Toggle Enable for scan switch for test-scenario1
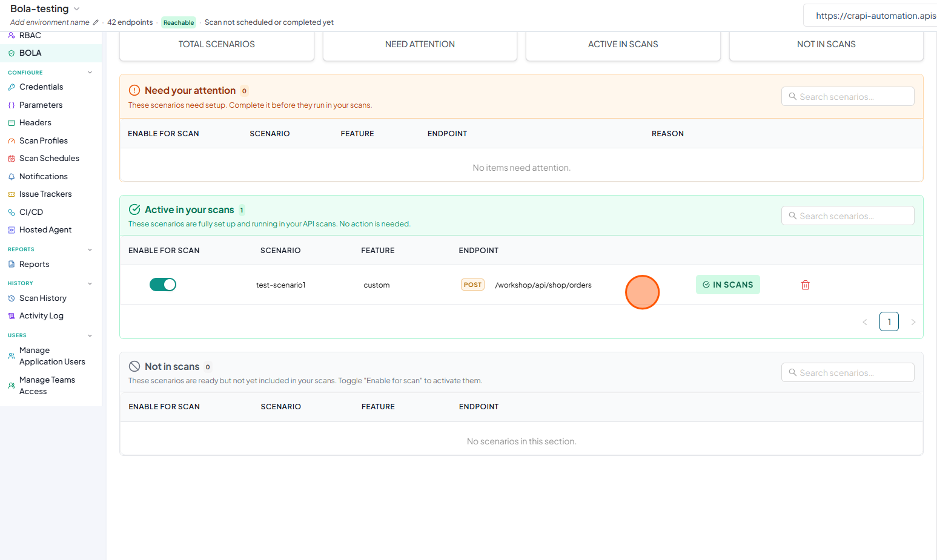 pyautogui.click(x=163, y=285)
